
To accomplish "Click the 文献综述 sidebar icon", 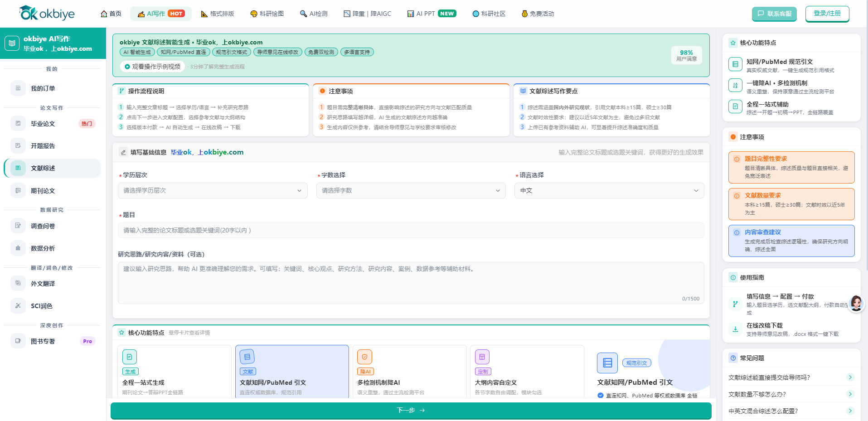I will click(x=18, y=168).
